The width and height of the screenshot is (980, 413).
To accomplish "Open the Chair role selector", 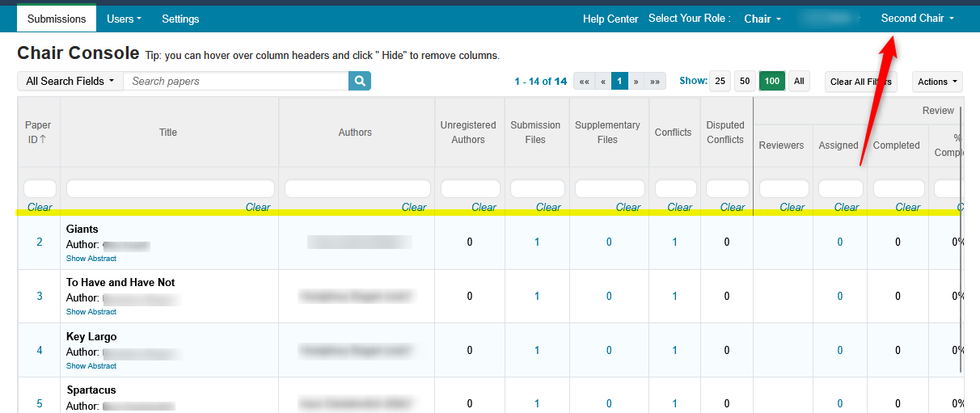I will 762,19.
